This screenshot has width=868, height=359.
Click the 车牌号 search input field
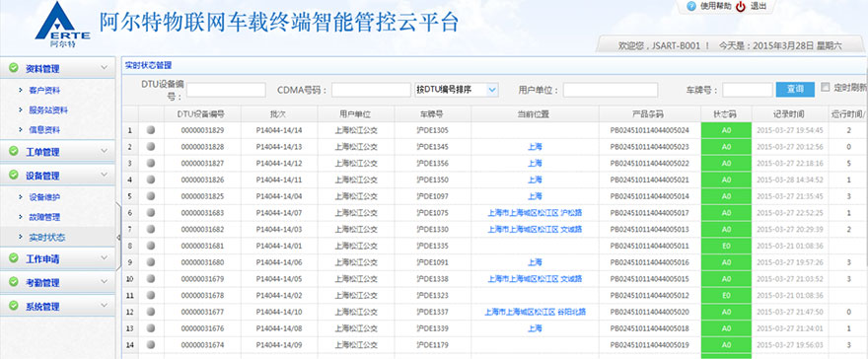pyautogui.click(x=748, y=90)
